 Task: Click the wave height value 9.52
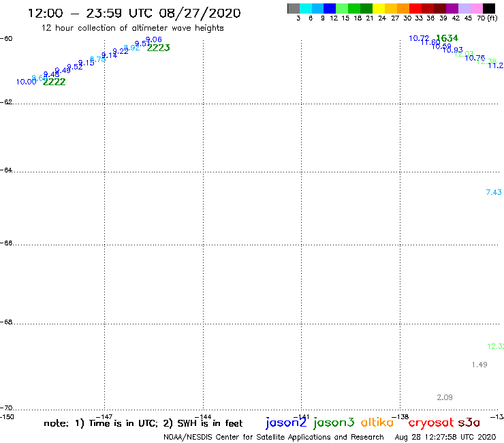(x=75, y=67)
